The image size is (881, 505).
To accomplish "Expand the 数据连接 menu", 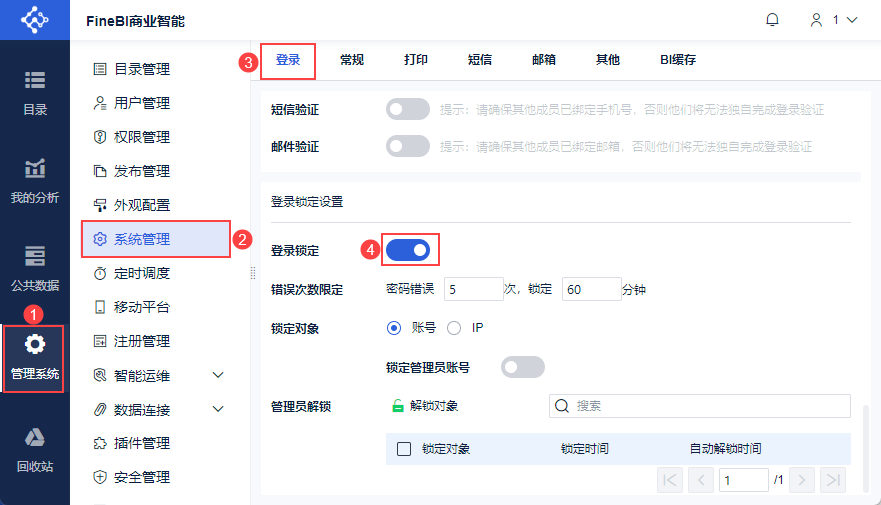I will 219,409.
